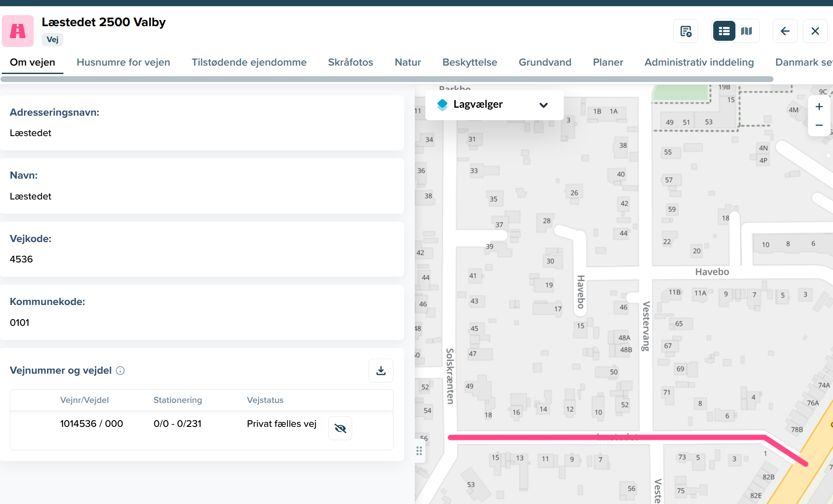Click the Vej tag badge
833x504 pixels.
[x=53, y=39]
